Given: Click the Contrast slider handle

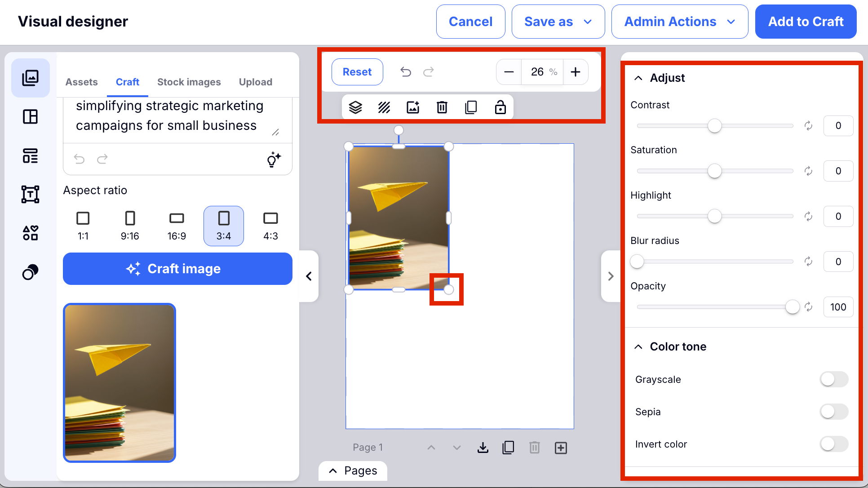Looking at the screenshot, I should pyautogui.click(x=714, y=126).
